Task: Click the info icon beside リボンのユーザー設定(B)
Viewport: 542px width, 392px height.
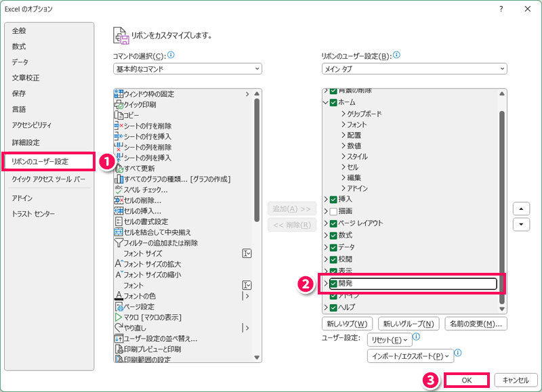Action: (396, 55)
